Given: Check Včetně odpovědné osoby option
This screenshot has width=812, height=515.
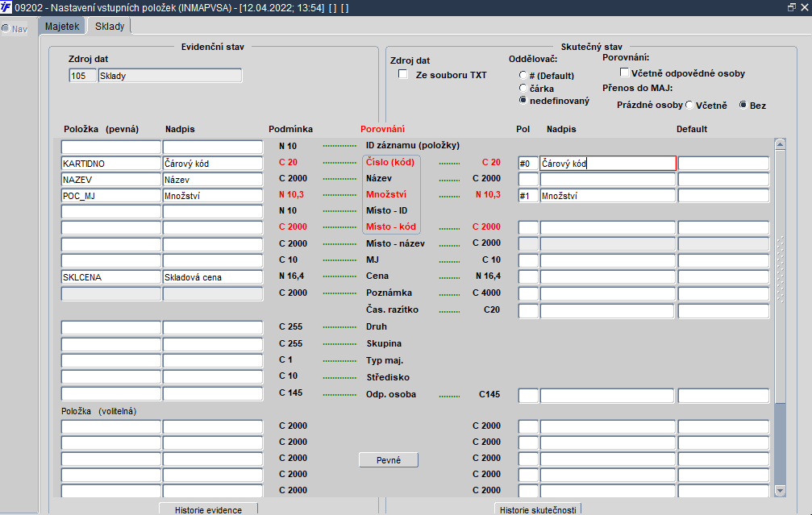Looking at the screenshot, I should (x=625, y=73).
